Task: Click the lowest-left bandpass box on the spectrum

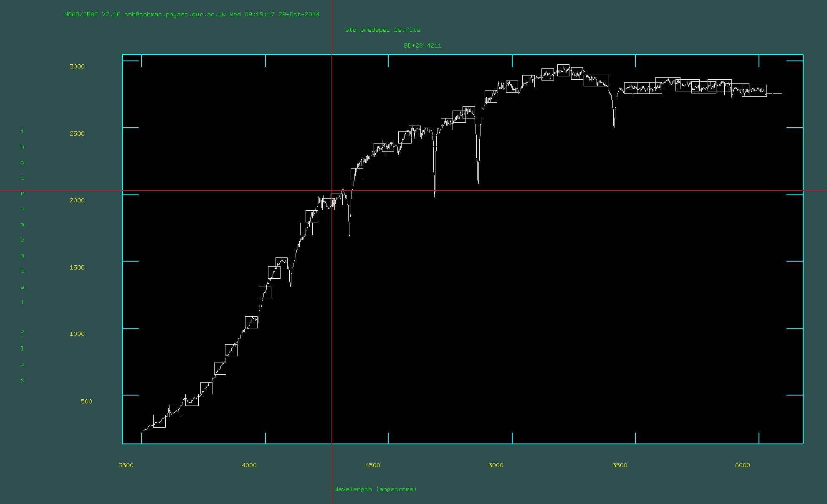Action: pyautogui.click(x=159, y=421)
